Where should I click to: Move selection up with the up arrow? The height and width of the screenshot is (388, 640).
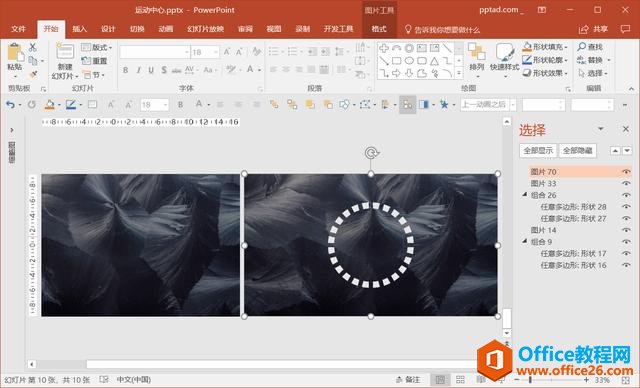pos(615,151)
